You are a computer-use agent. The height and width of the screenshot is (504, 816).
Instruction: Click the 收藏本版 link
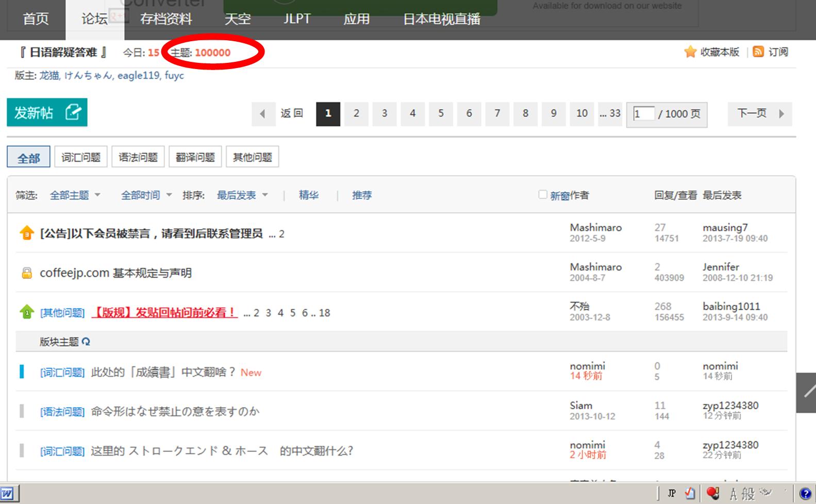720,52
